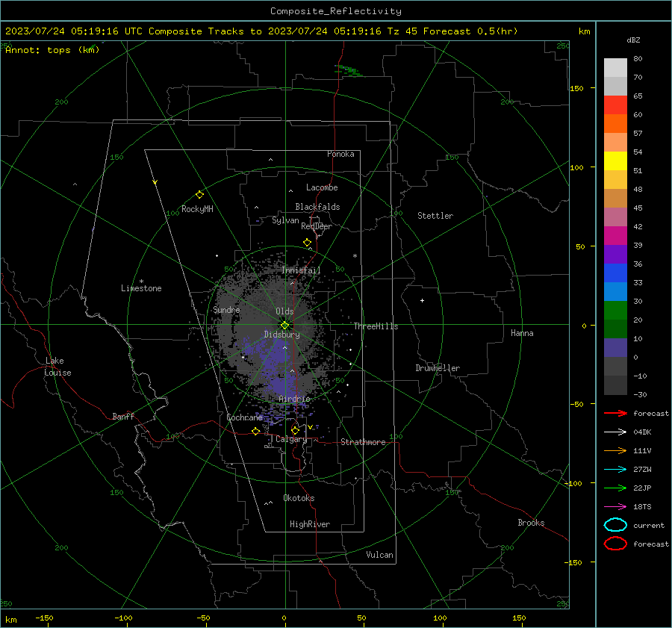Click the yellow radar-center diamond near Didsbury

click(285, 325)
